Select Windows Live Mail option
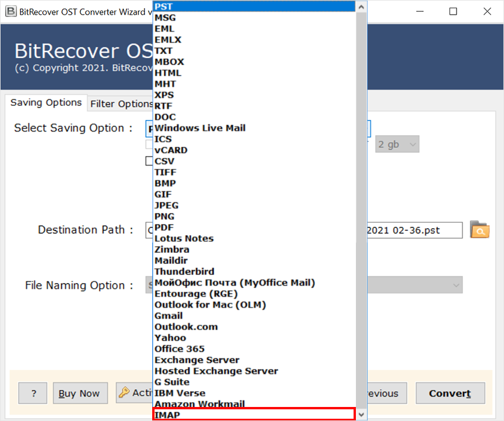 point(254,128)
